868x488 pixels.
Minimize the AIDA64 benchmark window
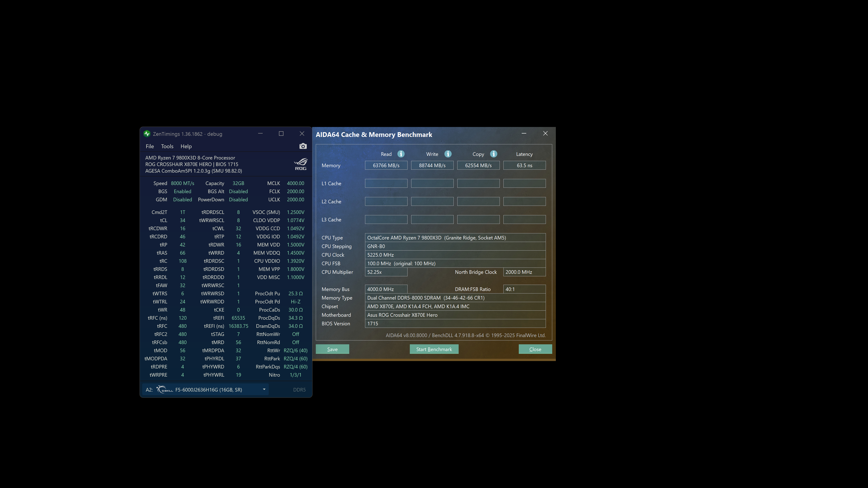click(x=524, y=134)
